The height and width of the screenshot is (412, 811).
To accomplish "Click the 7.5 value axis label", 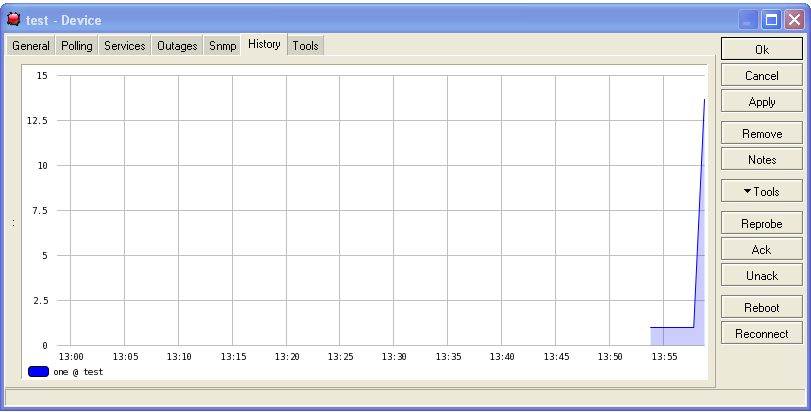I will click(39, 210).
